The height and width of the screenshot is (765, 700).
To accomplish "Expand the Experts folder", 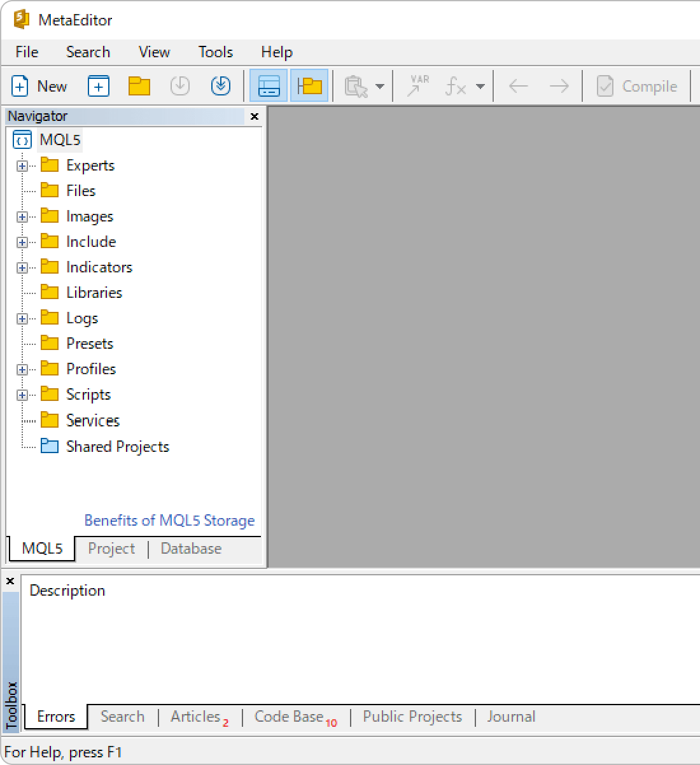I will coord(22,166).
